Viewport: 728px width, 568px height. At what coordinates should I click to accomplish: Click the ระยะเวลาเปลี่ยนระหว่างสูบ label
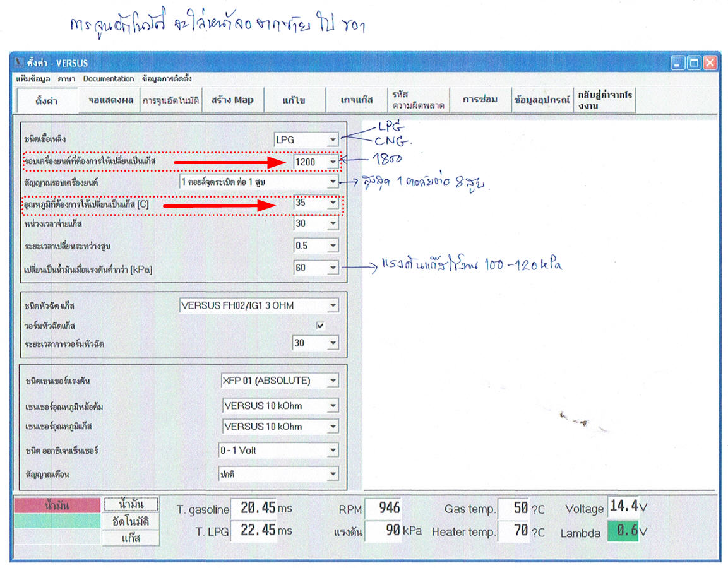[68, 246]
